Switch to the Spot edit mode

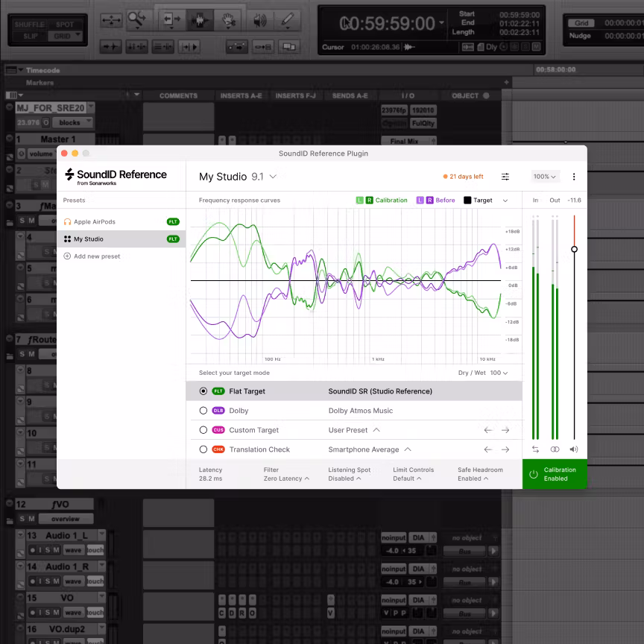click(66, 23)
